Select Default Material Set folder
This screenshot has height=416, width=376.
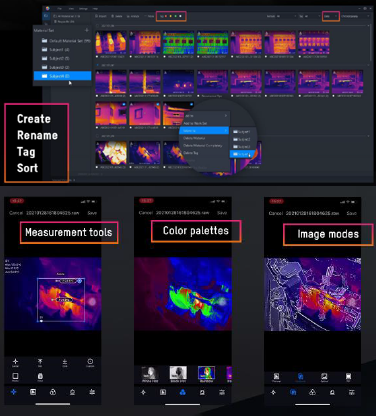click(66, 41)
